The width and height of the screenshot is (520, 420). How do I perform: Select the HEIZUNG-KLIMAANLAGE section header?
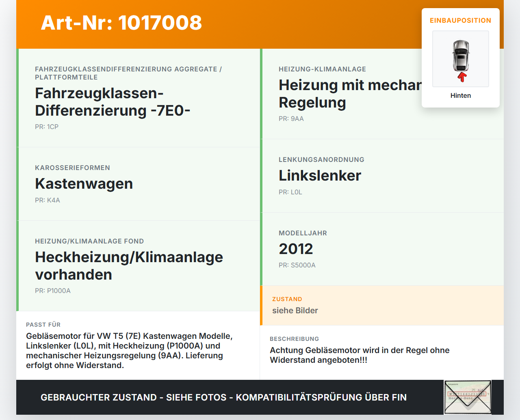click(322, 69)
